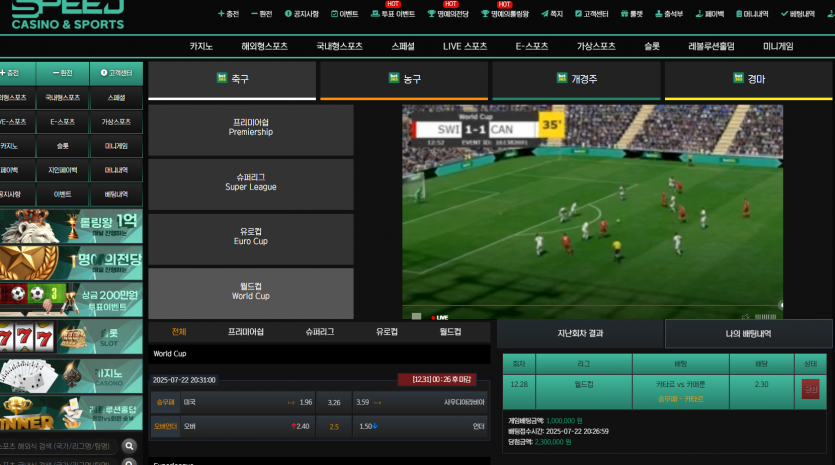Image resolution: width=835 pixels, height=465 pixels.
Task: Open 페이백 icon in top bar
Action: pyautogui.click(x=699, y=14)
